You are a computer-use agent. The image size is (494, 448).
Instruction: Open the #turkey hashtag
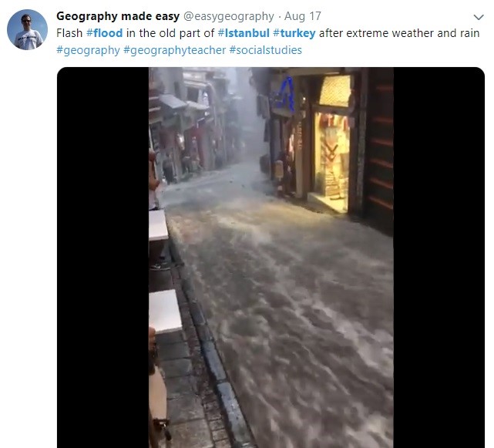(294, 33)
